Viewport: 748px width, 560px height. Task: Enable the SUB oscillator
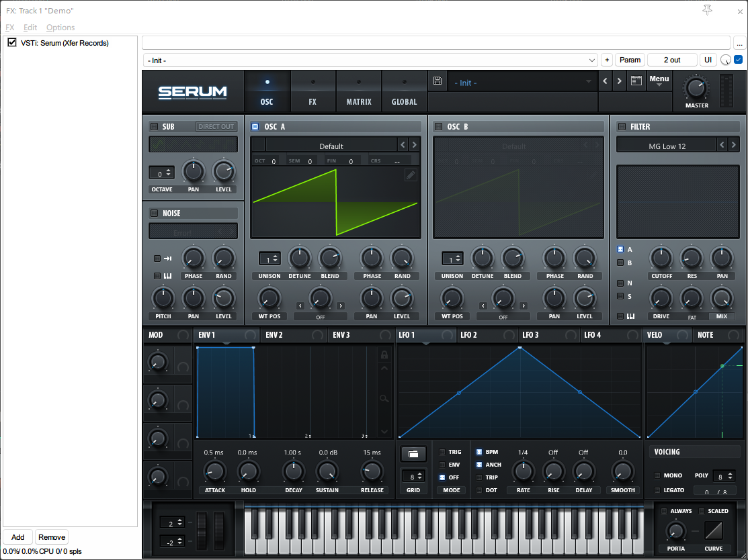pyautogui.click(x=154, y=127)
